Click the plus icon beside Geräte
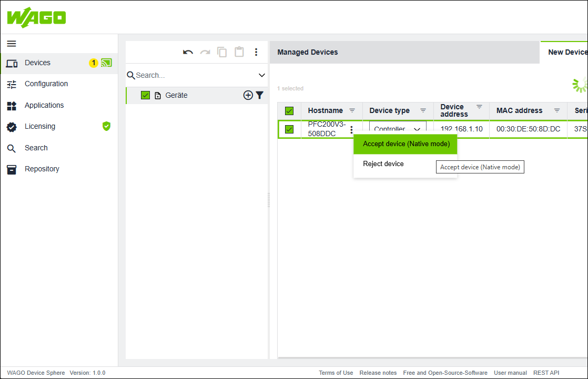The width and height of the screenshot is (588, 379). pos(248,95)
